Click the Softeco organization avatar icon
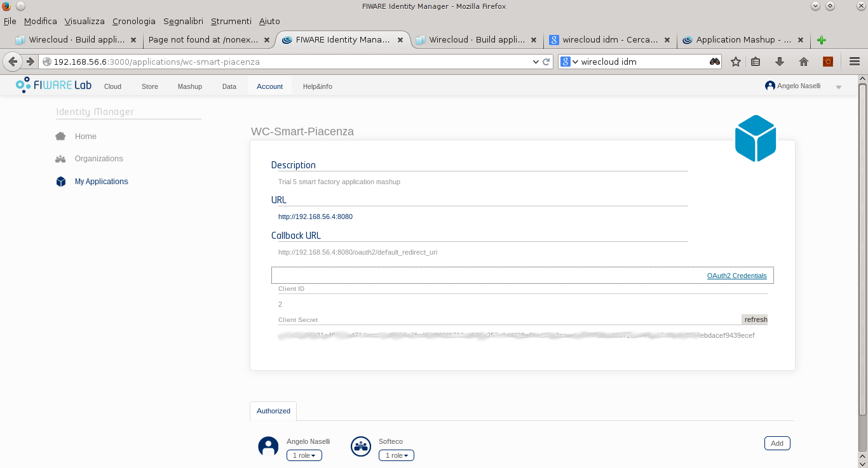The width and height of the screenshot is (868, 468). [x=361, y=446]
